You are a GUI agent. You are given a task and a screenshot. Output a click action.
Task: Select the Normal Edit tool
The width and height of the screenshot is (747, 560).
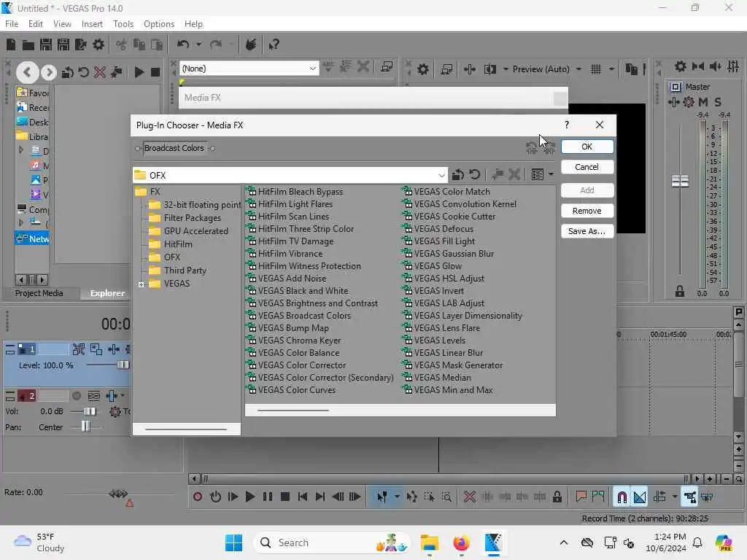tap(382, 497)
